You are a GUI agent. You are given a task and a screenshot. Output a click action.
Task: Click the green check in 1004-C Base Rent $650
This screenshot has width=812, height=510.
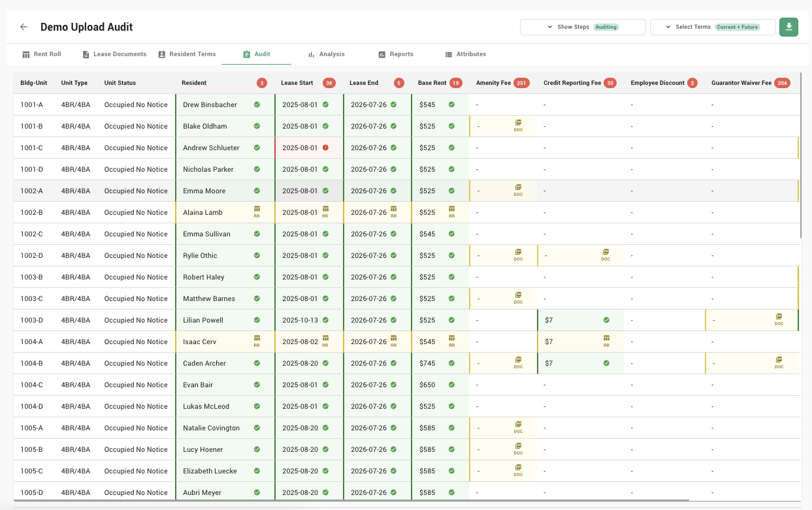click(x=451, y=385)
